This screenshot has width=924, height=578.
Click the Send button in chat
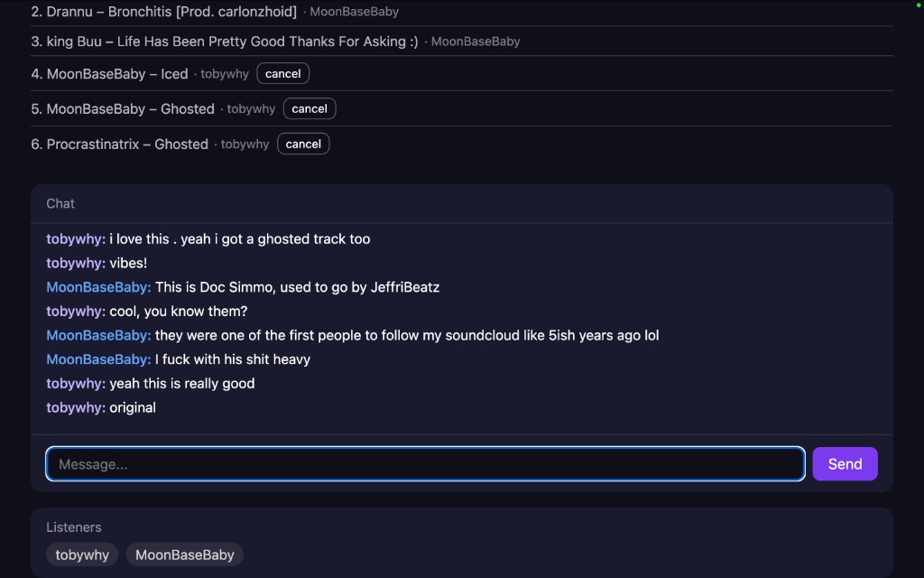click(x=845, y=464)
